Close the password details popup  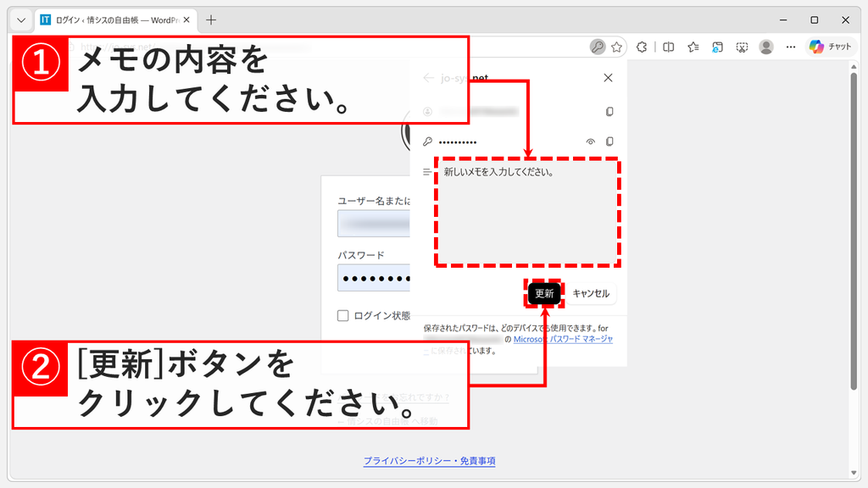coord(608,78)
